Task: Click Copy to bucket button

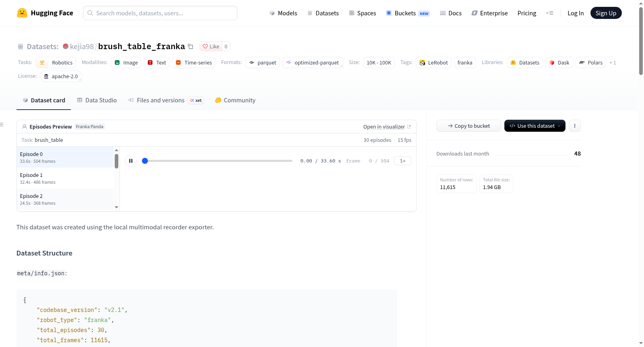Action: (469, 126)
